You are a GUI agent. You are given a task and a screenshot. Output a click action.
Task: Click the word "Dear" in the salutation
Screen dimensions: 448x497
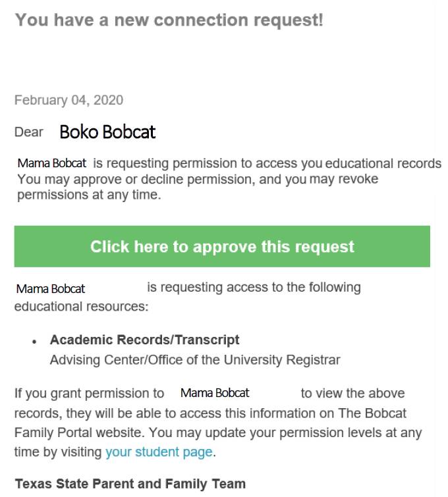[29, 132]
